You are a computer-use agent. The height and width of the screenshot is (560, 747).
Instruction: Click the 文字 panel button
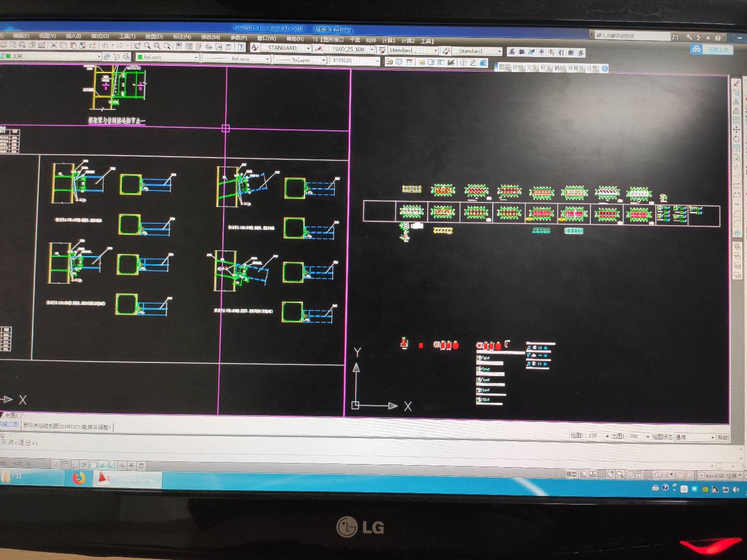[x=532, y=67]
